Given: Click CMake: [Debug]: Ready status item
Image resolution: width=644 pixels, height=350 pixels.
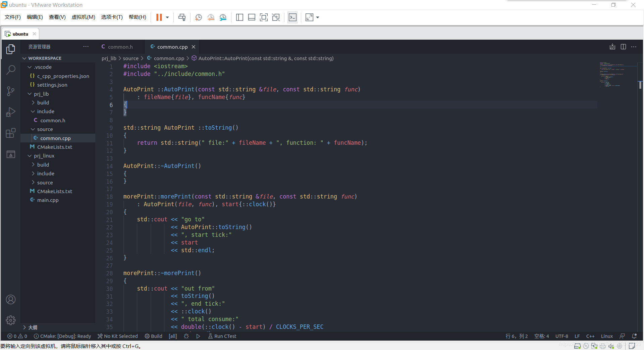Looking at the screenshot, I should click(62, 336).
